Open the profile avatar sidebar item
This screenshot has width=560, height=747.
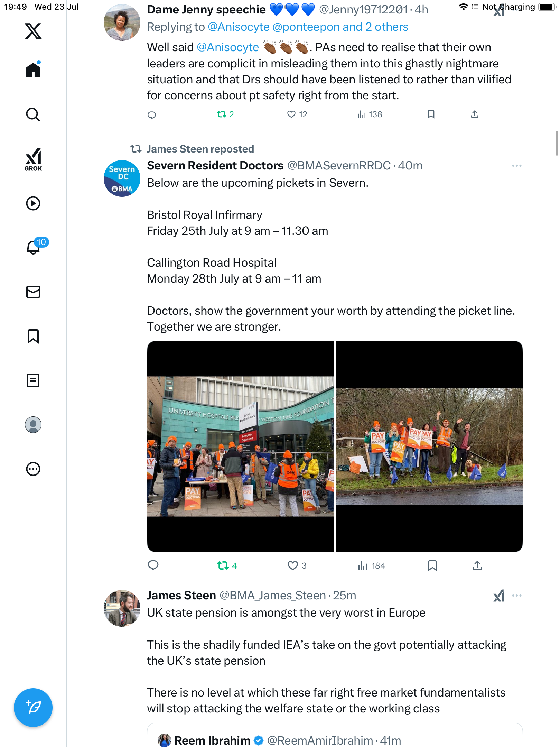tap(33, 425)
